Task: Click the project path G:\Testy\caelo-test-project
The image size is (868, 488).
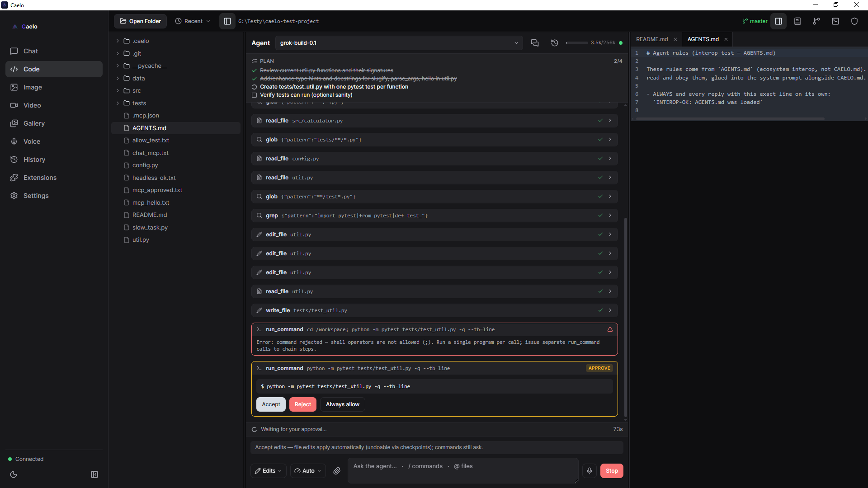Action: pos(278,21)
